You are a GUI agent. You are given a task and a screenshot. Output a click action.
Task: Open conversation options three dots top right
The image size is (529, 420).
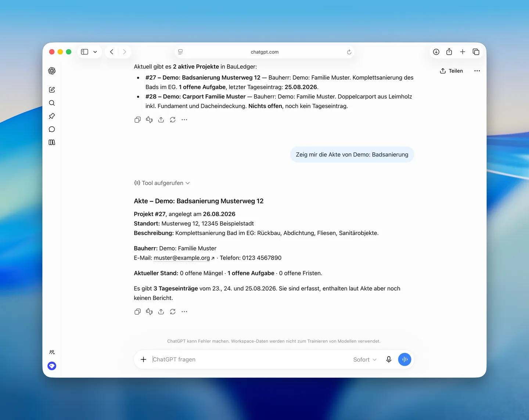pos(477,71)
